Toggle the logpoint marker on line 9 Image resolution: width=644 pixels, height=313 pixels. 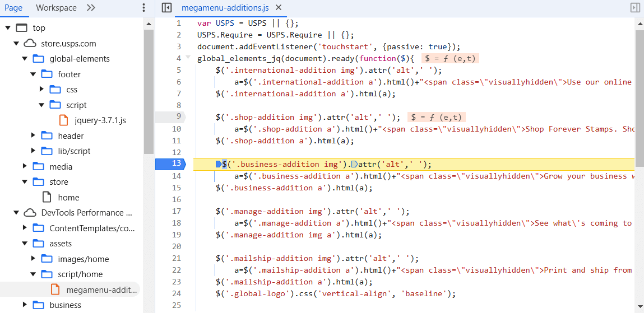[x=170, y=116]
